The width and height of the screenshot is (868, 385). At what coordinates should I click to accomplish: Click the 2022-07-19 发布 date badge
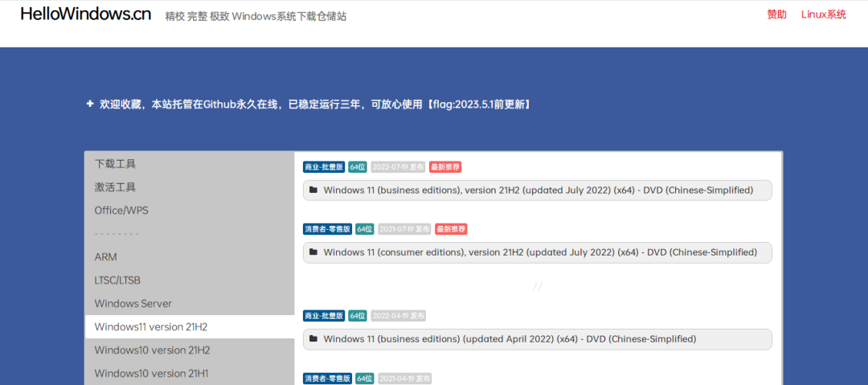tap(398, 166)
